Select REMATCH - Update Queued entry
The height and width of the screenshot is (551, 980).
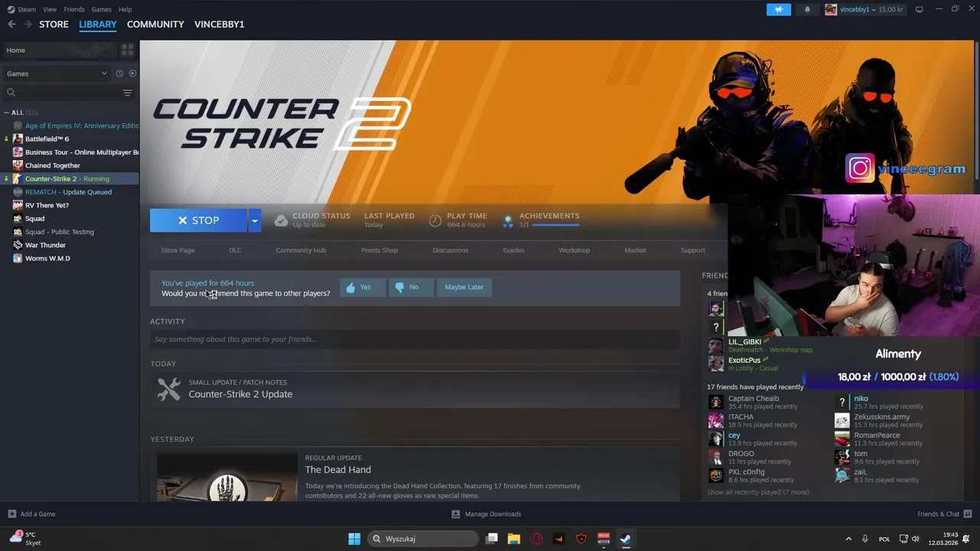tap(68, 192)
